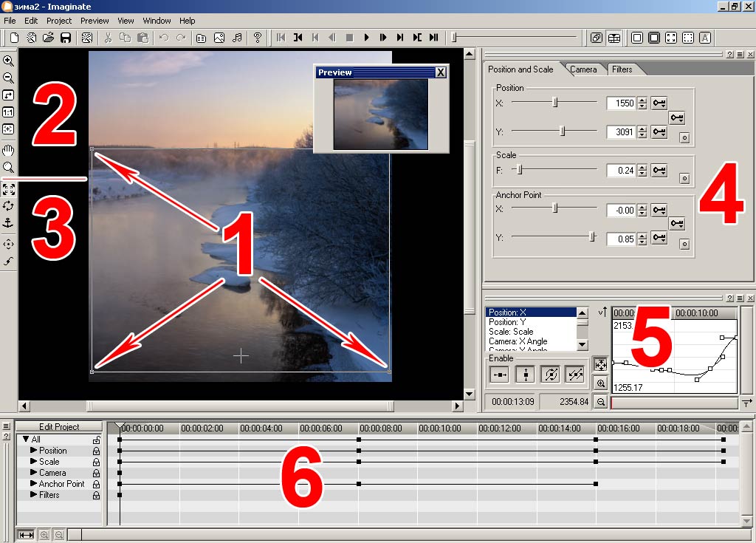The height and width of the screenshot is (543, 756).
Task: Click the Play button in toolbar
Action: (x=366, y=38)
